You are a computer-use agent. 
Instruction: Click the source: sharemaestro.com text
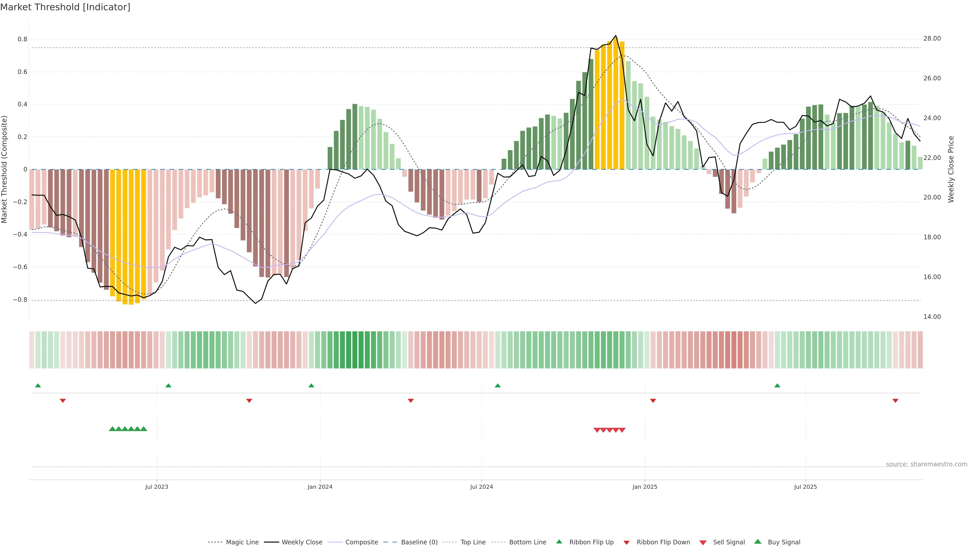[926, 464]
